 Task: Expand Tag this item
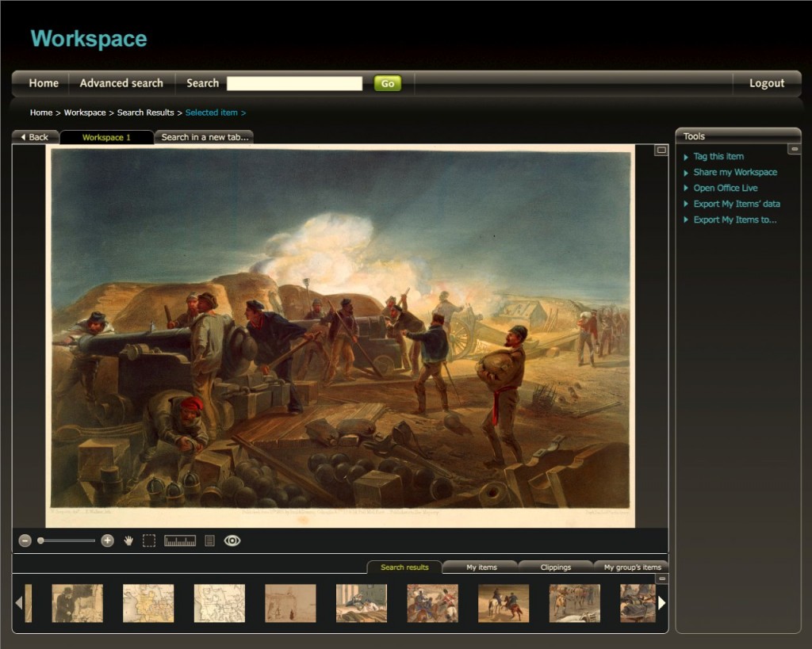(718, 156)
